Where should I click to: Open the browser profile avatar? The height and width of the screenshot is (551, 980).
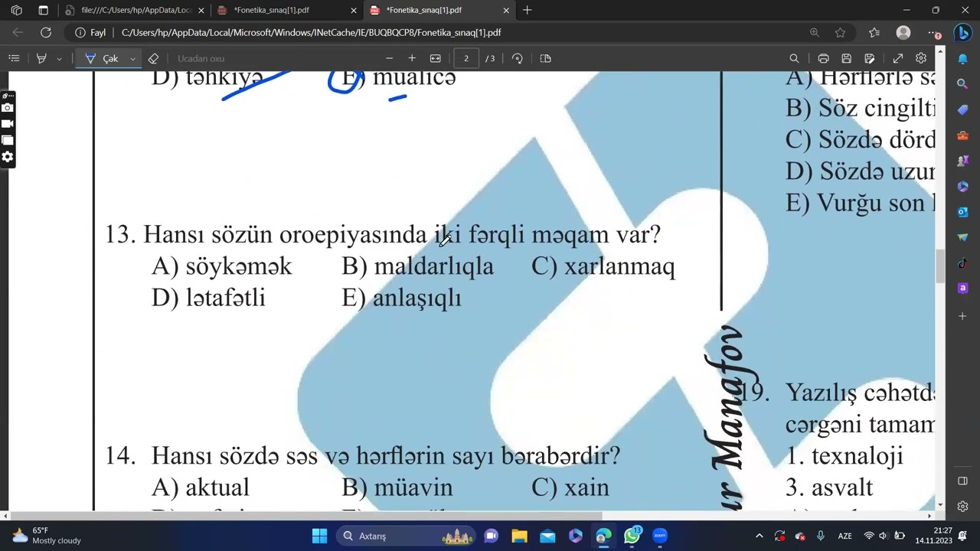[903, 33]
